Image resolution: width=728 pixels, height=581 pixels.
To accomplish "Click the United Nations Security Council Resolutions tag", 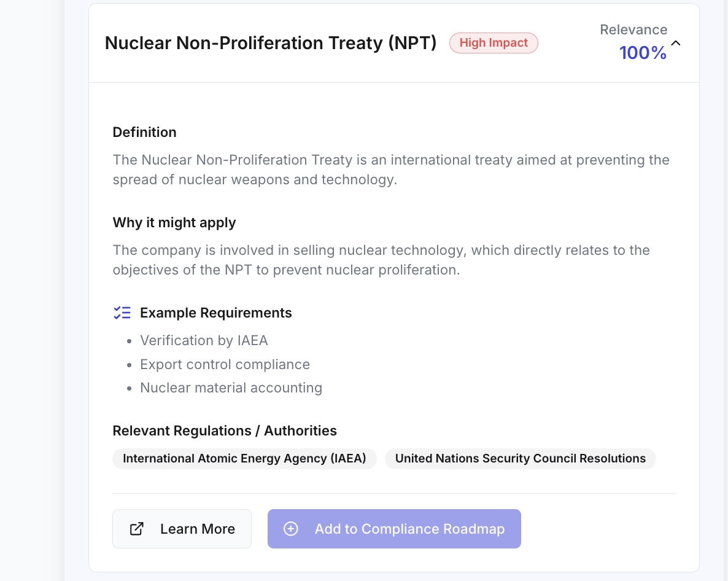I will click(520, 458).
